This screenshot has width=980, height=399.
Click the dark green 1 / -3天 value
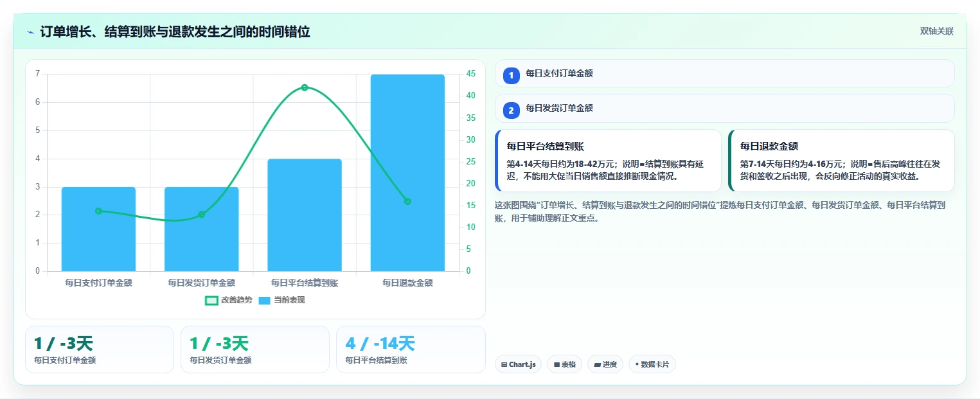point(64,344)
